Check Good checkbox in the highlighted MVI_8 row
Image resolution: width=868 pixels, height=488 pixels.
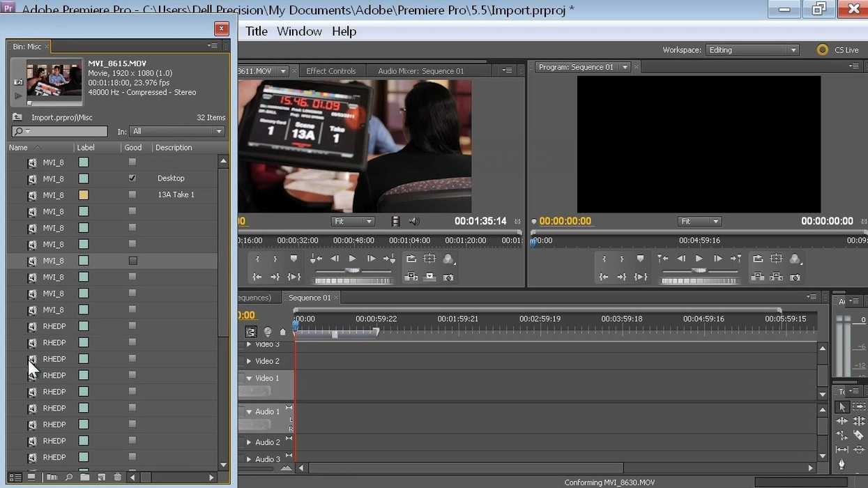(x=132, y=261)
